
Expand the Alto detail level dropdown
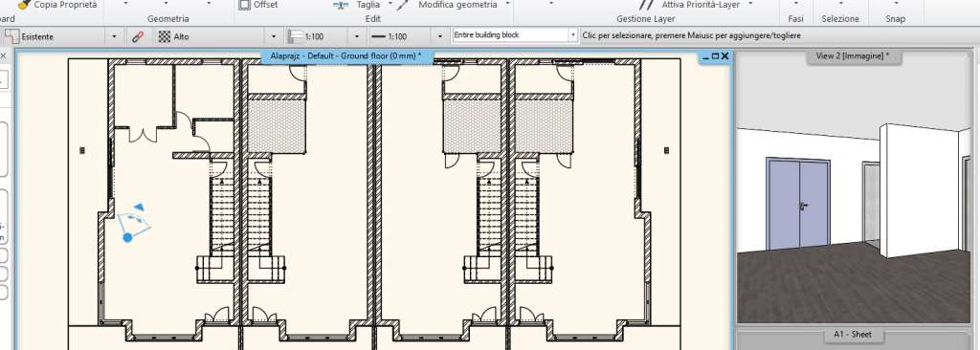(x=273, y=37)
